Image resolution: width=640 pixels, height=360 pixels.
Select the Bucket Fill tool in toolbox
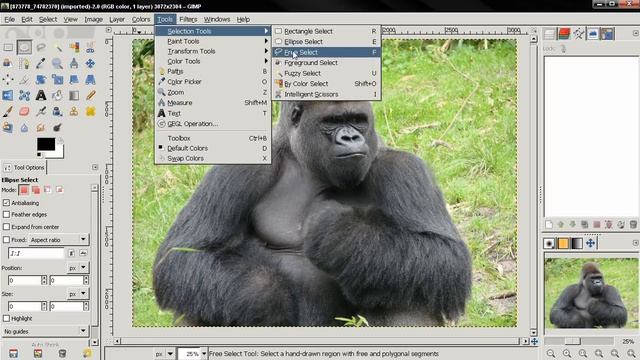click(58, 96)
